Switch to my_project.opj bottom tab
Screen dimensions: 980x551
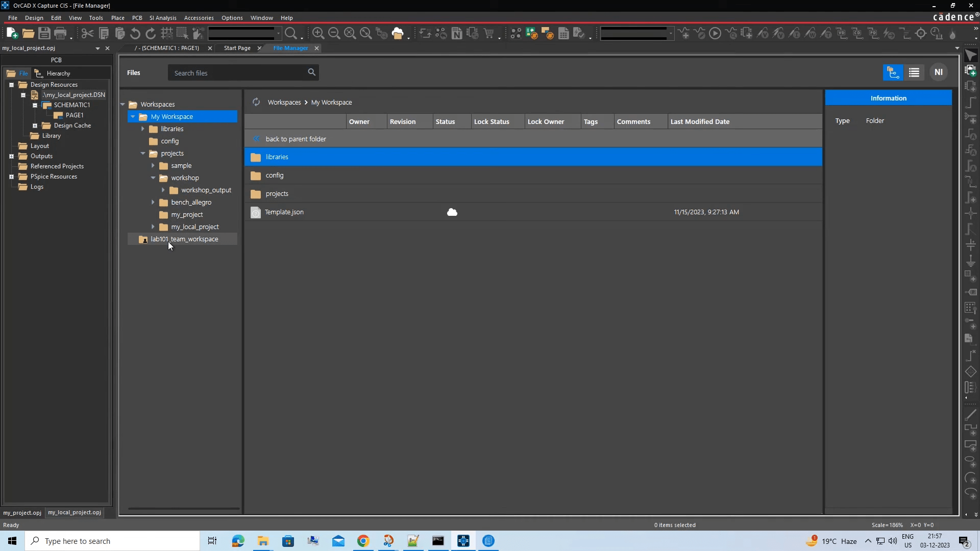[x=22, y=513]
